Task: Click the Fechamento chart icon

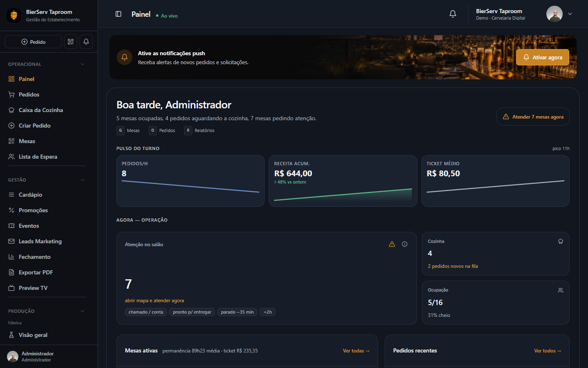Action: coord(11,257)
